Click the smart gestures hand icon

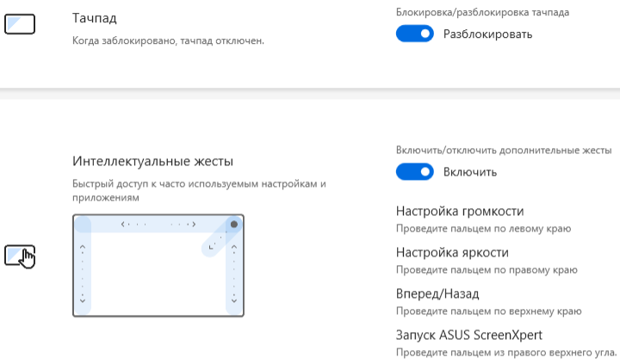coord(21,256)
